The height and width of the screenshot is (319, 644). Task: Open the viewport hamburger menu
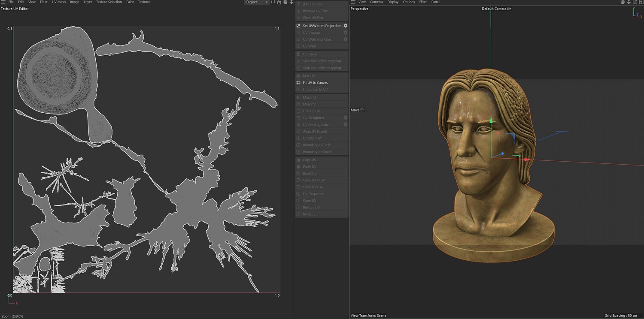pos(353,2)
